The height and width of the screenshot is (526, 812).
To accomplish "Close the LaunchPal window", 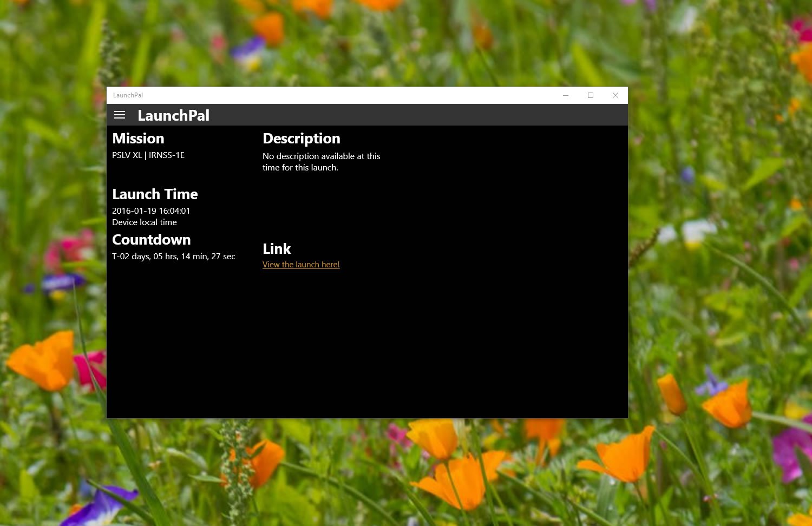I will (615, 95).
